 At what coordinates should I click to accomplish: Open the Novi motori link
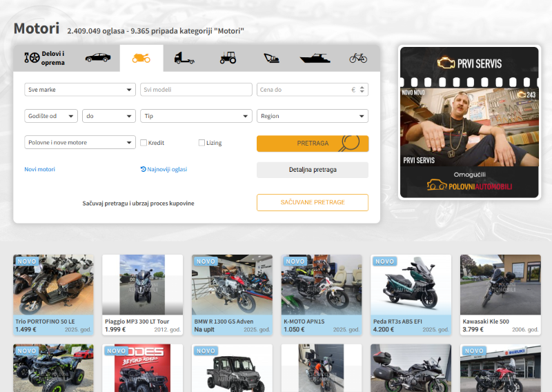click(x=39, y=169)
